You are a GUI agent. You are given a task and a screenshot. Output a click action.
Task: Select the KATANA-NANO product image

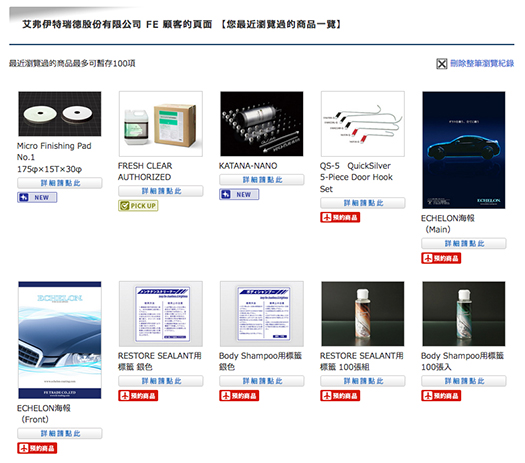click(x=262, y=124)
